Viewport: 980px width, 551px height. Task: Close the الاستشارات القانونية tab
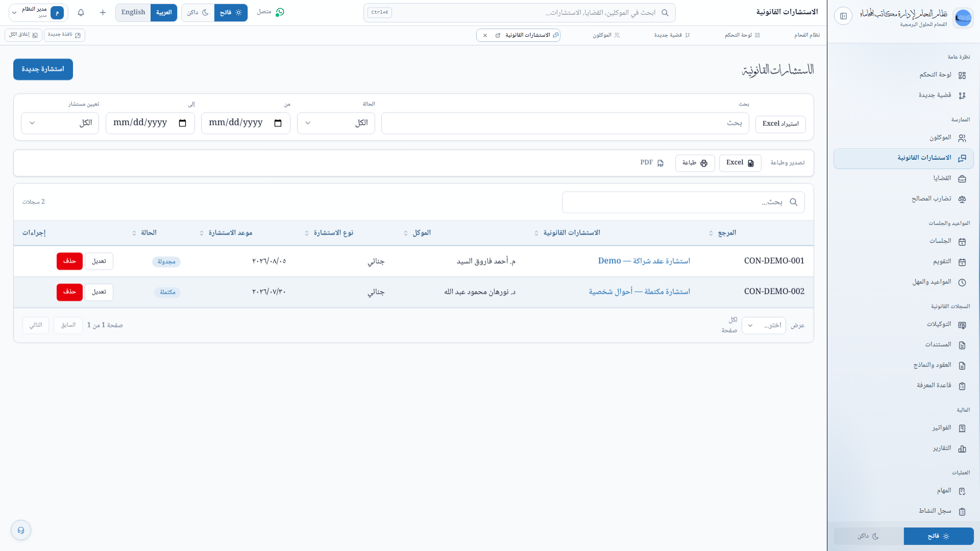click(x=485, y=35)
